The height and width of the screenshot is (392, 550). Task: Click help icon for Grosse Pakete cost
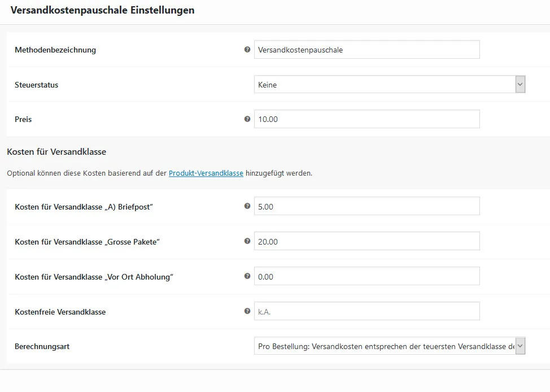click(247, 241)
